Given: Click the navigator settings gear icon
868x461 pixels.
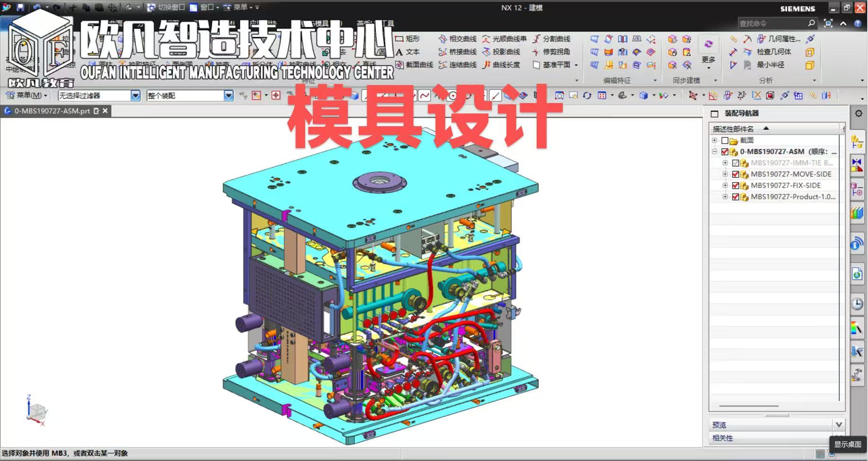Looking at the screenshot, I should point(859,113).
